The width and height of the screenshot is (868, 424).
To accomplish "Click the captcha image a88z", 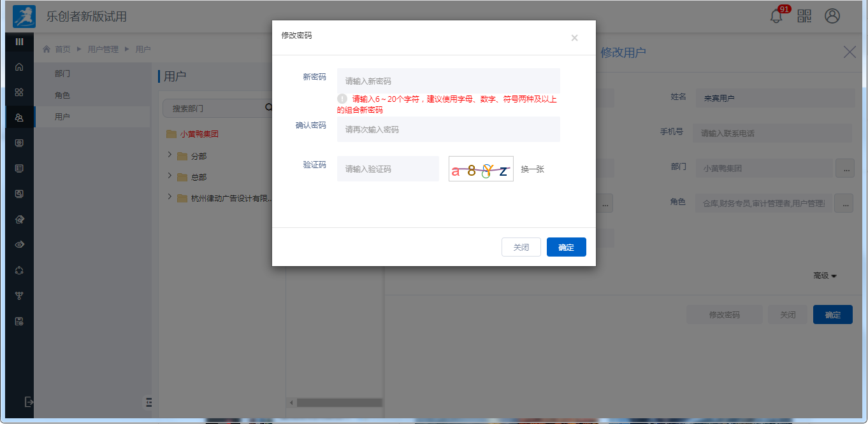I will [x=481, y=169].
